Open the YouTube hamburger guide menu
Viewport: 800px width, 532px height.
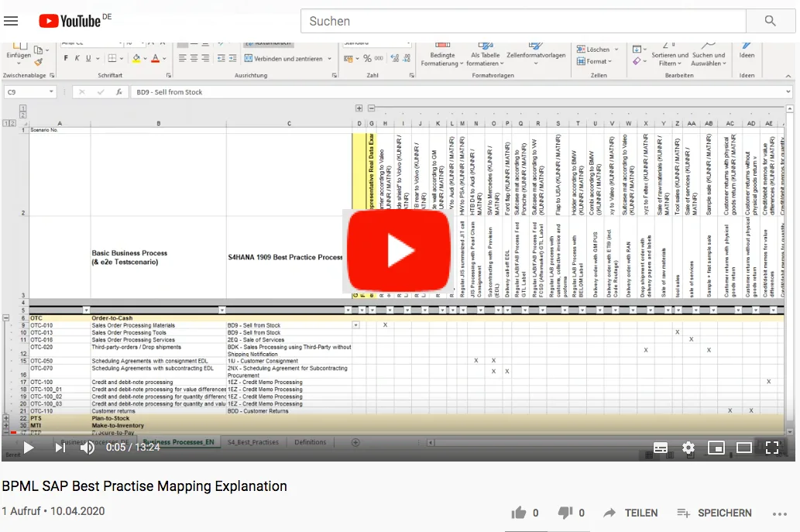coord(11,21)
